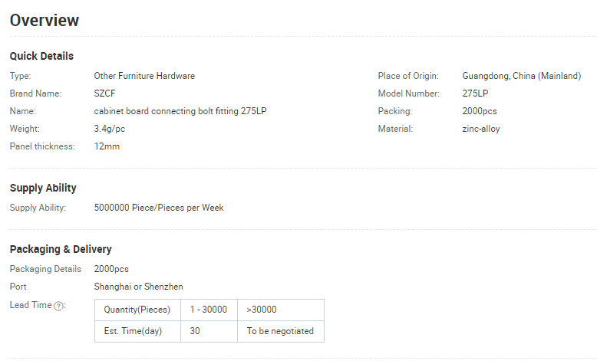Click 'Guangdong, China (Mainland)' origin value
597x364 pixels.
[x=522, y=76]
